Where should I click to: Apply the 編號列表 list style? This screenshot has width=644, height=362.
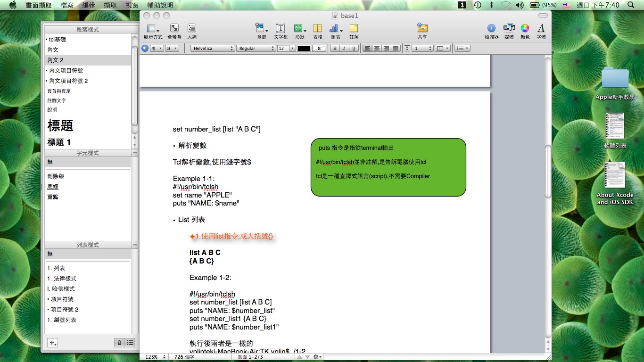(88, 320)
